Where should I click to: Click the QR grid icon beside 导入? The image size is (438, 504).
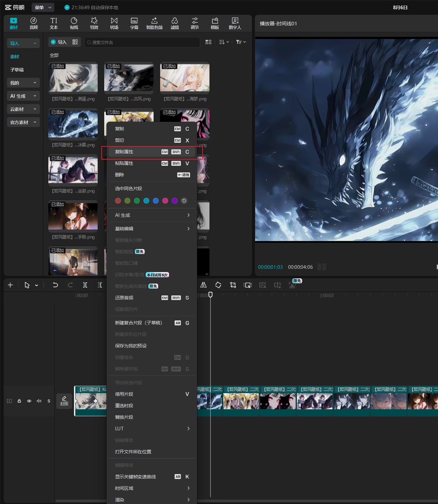[x=75, y=42]
